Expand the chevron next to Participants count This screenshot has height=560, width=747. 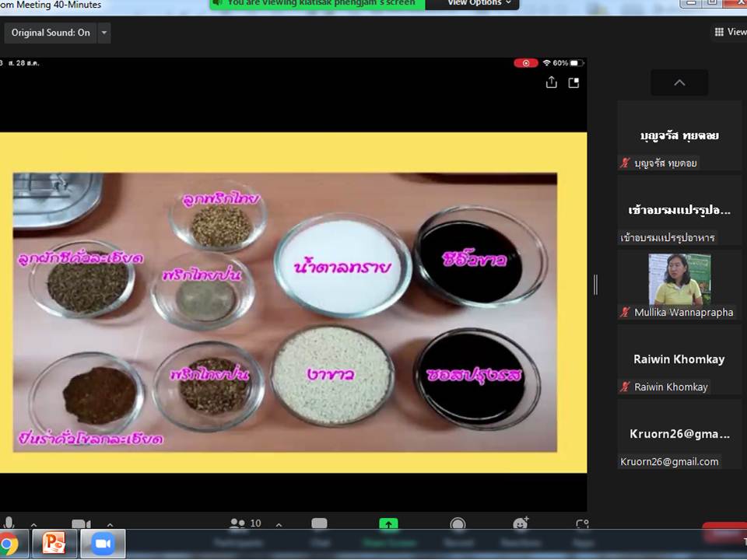pos(279,525)
